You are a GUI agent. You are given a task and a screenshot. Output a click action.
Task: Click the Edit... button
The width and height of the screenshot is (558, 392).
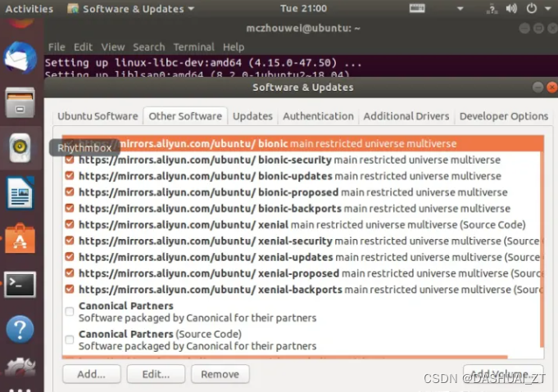(x=156, y=374)
